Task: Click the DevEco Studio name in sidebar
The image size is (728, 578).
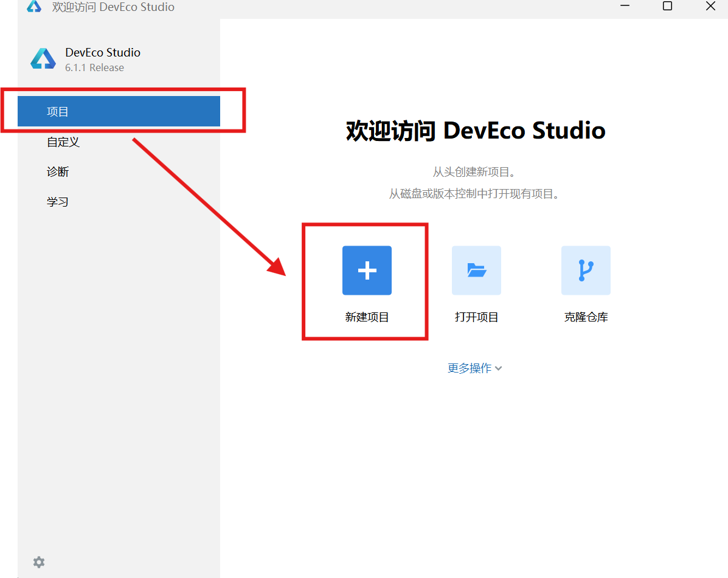Action: tap(103, 52)
